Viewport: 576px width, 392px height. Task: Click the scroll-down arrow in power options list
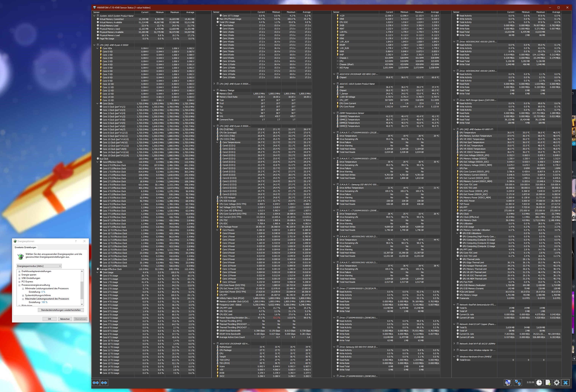coord(82,304)
